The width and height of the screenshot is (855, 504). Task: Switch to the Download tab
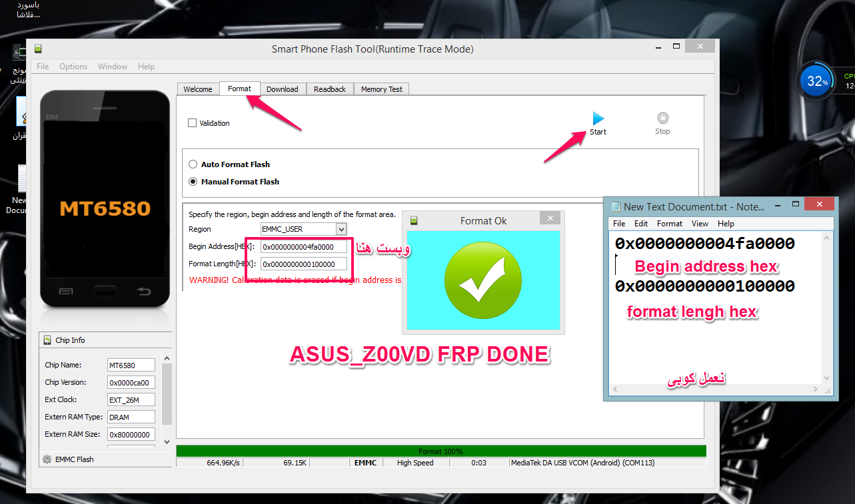click(x=283, y=89)
